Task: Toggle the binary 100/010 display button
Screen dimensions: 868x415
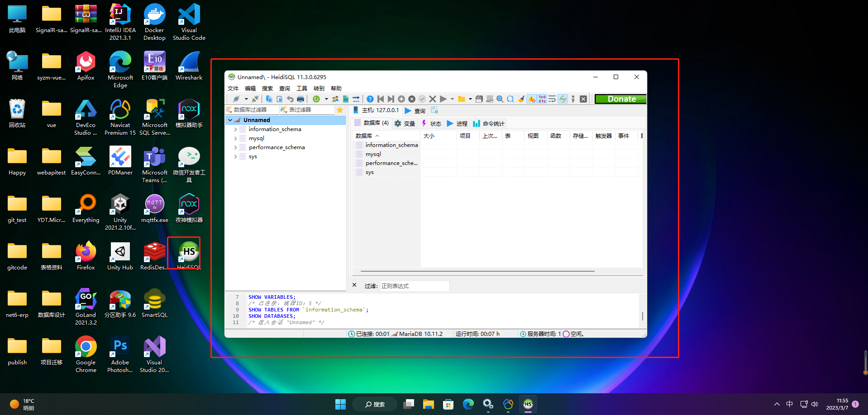Action: coord(542,99)
